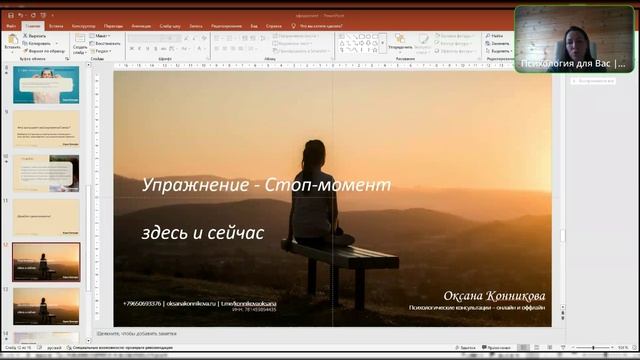Click the Undo arrow in the quick access toolbar

20,16
